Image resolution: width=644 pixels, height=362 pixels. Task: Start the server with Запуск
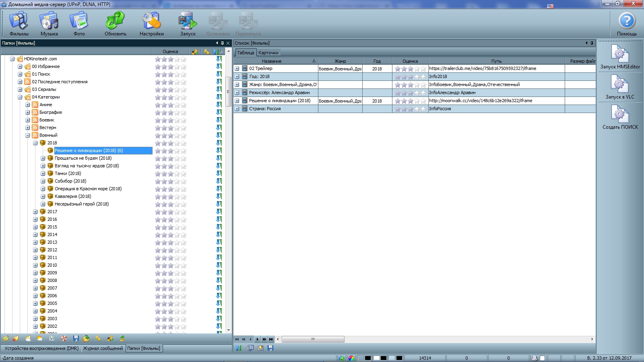188,23
